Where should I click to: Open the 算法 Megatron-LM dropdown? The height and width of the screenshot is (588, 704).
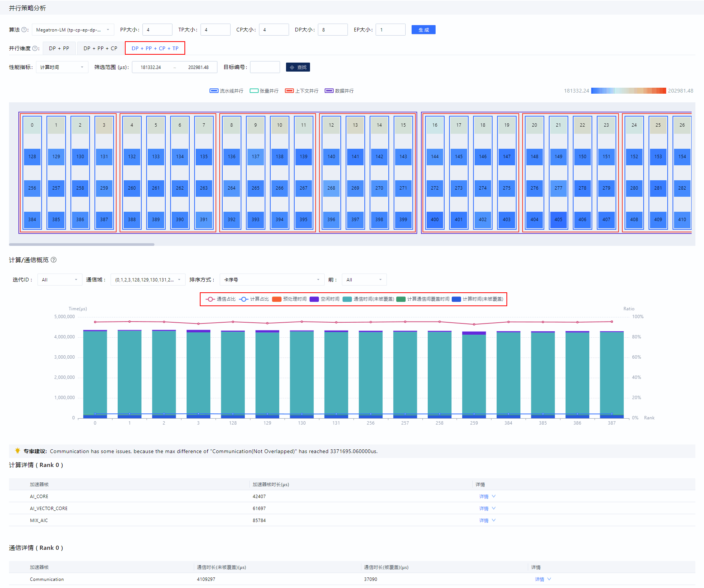[x=73, y=30]
